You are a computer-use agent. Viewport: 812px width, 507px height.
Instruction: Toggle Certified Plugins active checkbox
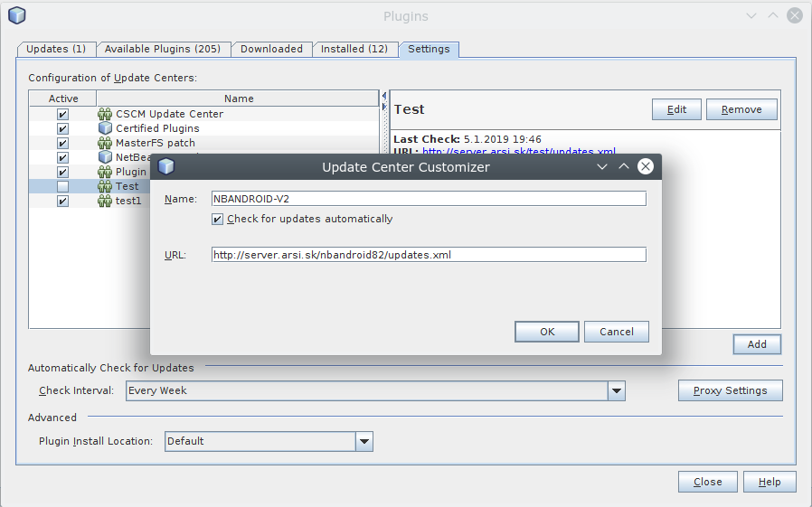coord(62,128)
